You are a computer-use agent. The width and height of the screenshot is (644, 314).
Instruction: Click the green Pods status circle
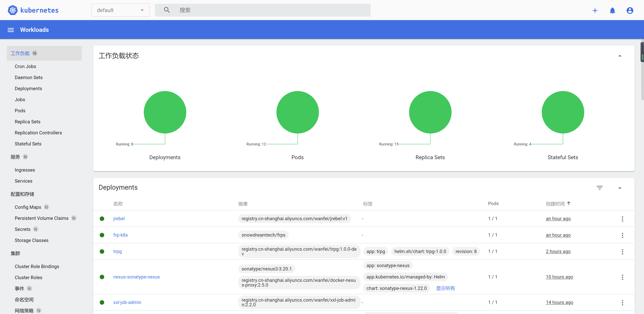pyautogui.click(x=298, y=112)
